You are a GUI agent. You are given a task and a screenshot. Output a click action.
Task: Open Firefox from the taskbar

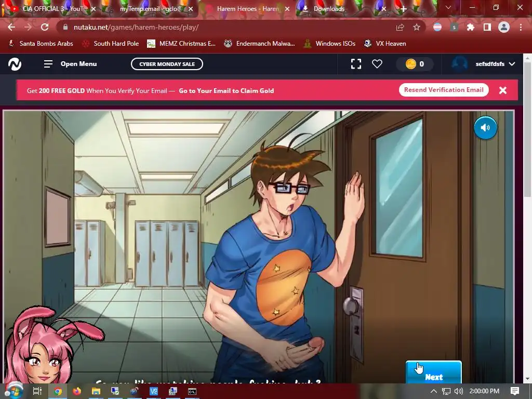click(x=77, y=392)
